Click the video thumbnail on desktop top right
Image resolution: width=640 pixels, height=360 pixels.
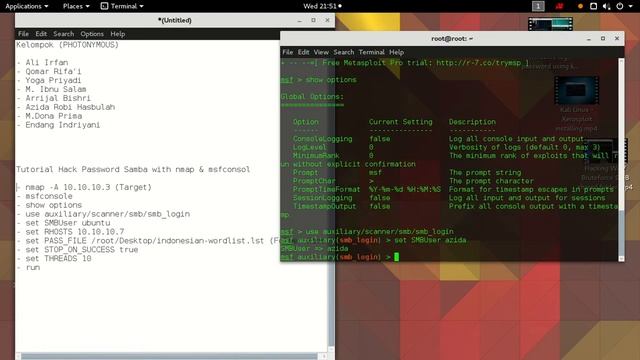pyautogui.click(x=550, y=24)
